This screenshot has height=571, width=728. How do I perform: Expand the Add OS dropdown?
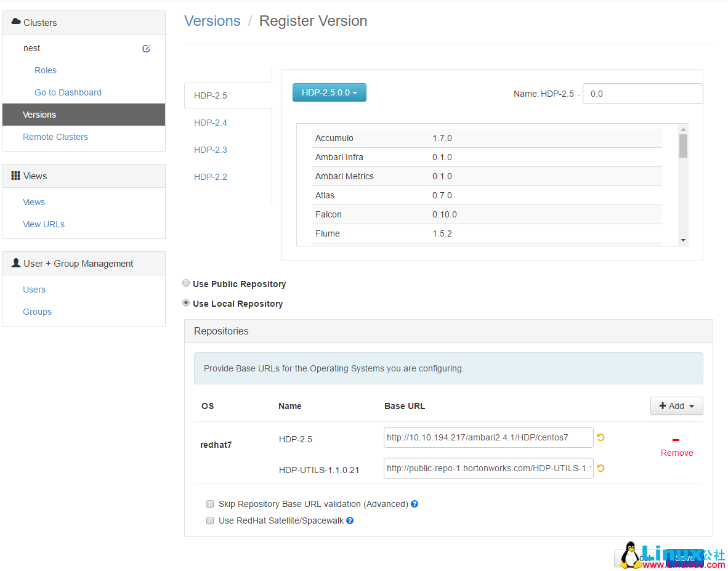coord(676,406)
